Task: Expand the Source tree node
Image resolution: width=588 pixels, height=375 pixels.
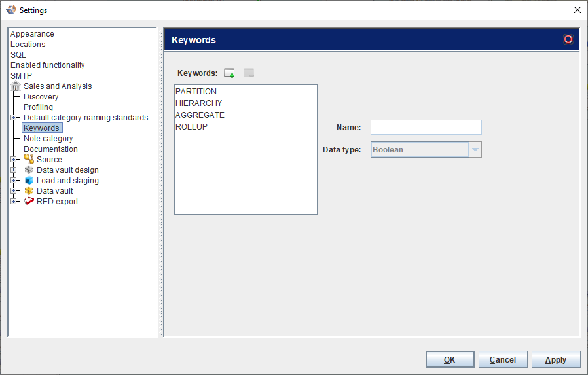Action: 14,160
